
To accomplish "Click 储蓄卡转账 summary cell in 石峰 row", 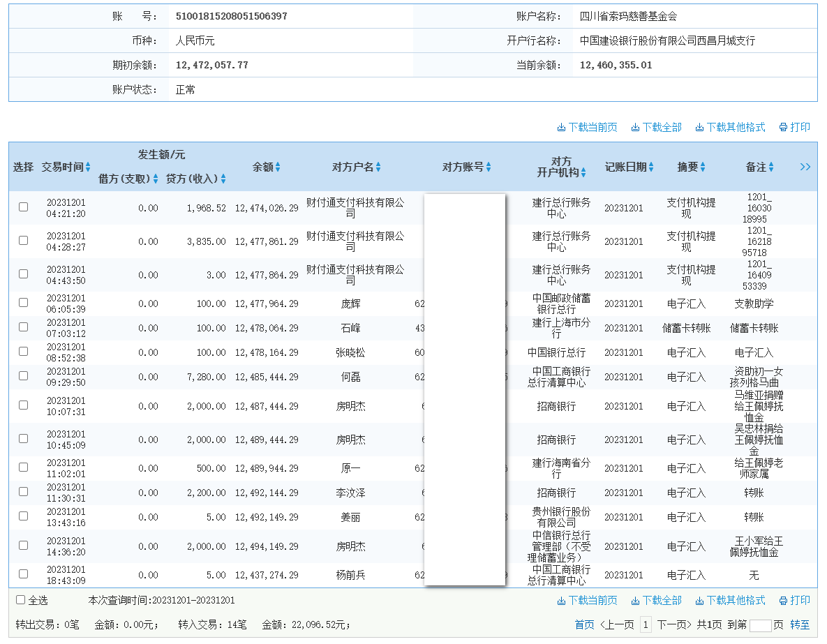I will click(686, 328).
